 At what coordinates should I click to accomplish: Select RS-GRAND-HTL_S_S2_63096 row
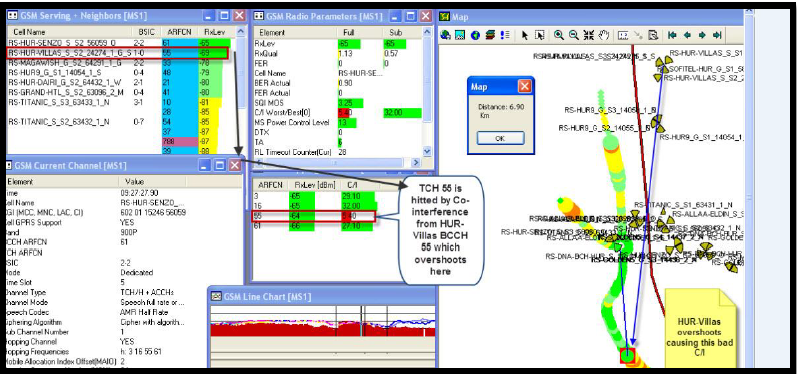[119, 92]
